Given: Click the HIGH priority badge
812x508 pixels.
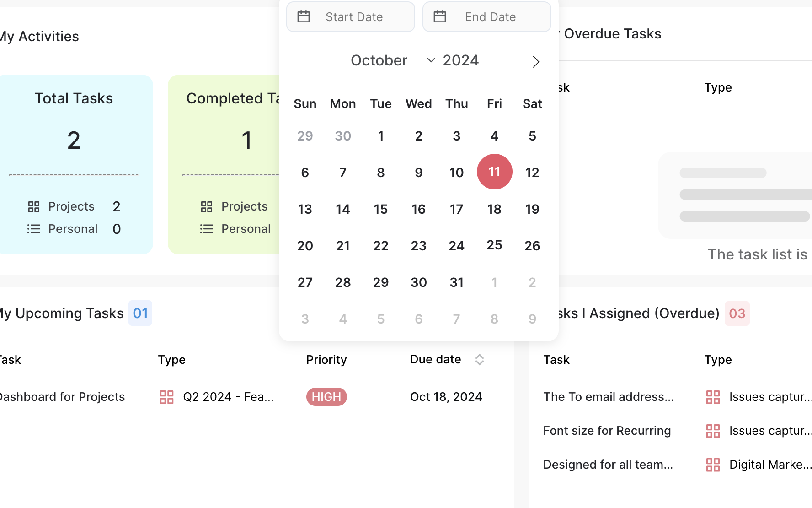Looking at the screenshot, I should [x=326, y=397].
